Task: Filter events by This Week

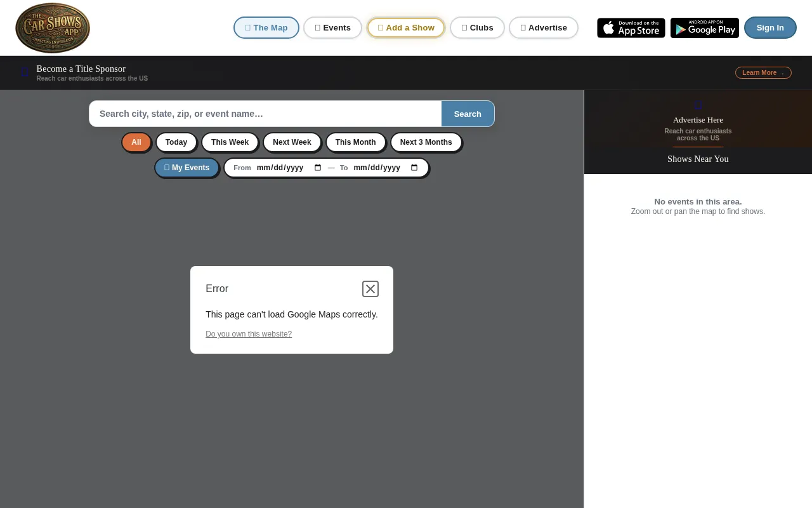Action: tap(230, 142)
